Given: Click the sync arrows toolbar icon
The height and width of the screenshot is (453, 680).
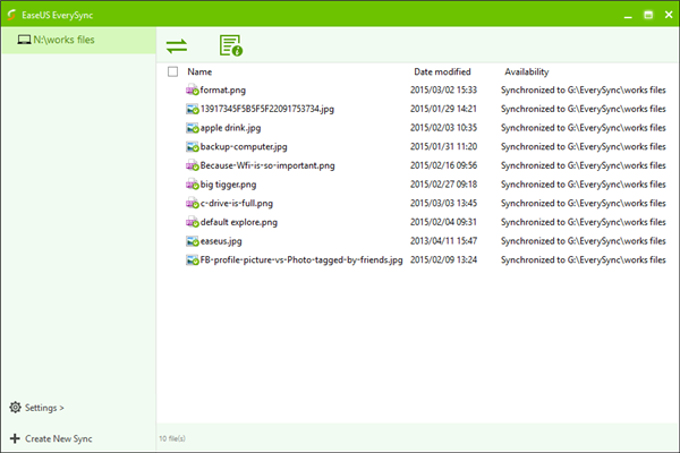Looking at the screenshot, I should coord(177,45).
